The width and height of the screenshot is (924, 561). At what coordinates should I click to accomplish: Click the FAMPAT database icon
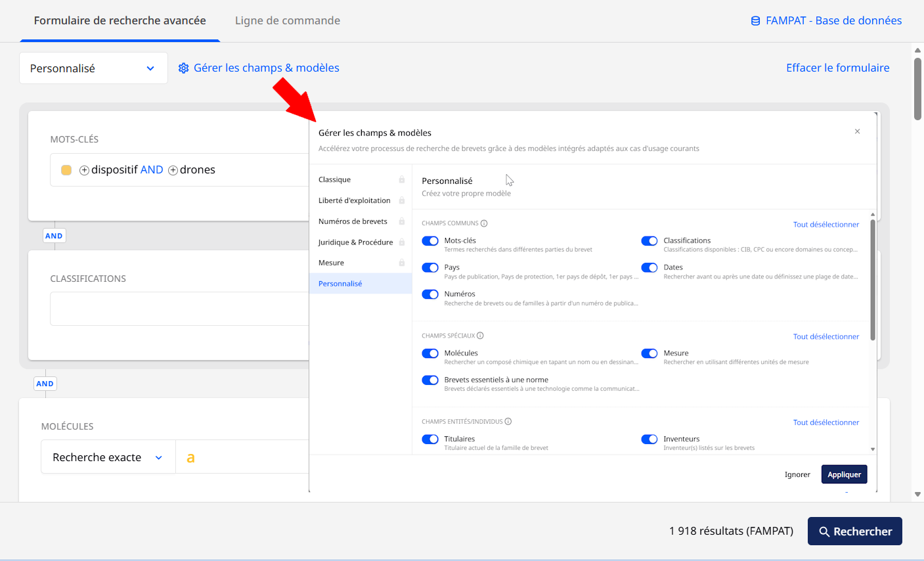point(755,21)
